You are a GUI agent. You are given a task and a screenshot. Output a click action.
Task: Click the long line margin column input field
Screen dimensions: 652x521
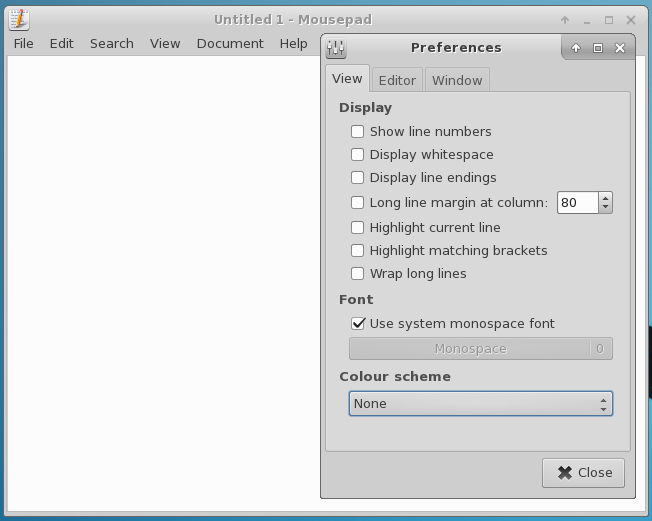(577, 202)
